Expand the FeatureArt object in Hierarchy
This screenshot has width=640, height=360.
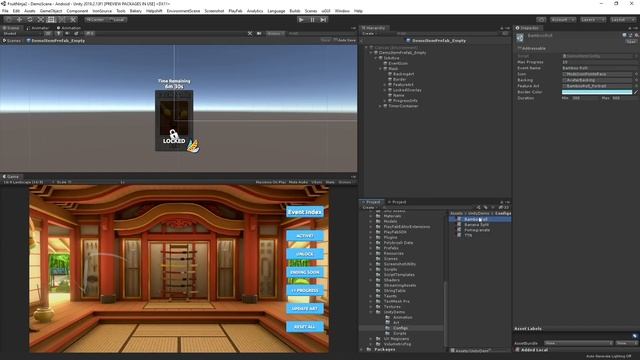[x=385, y=84]
